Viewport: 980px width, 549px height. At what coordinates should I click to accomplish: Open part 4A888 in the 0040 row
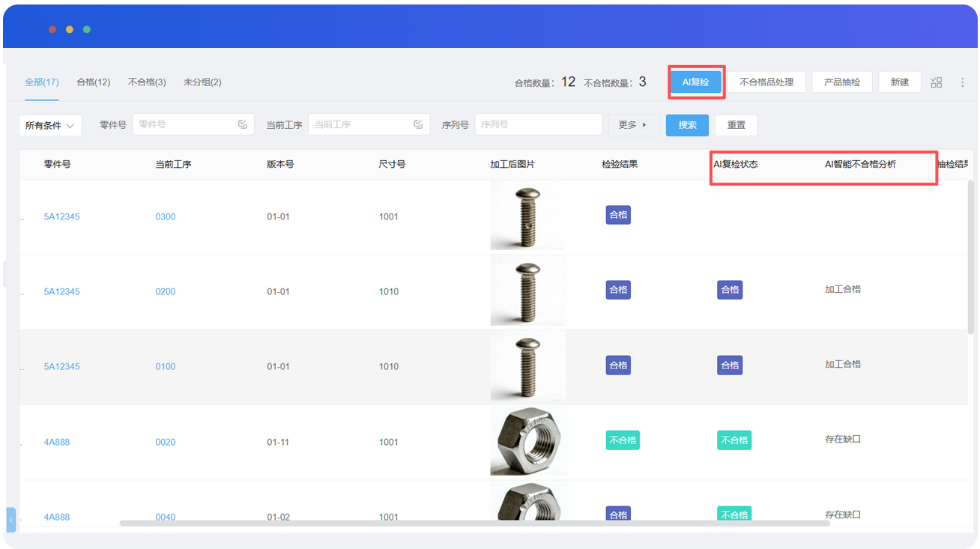[x=57, y=517]
